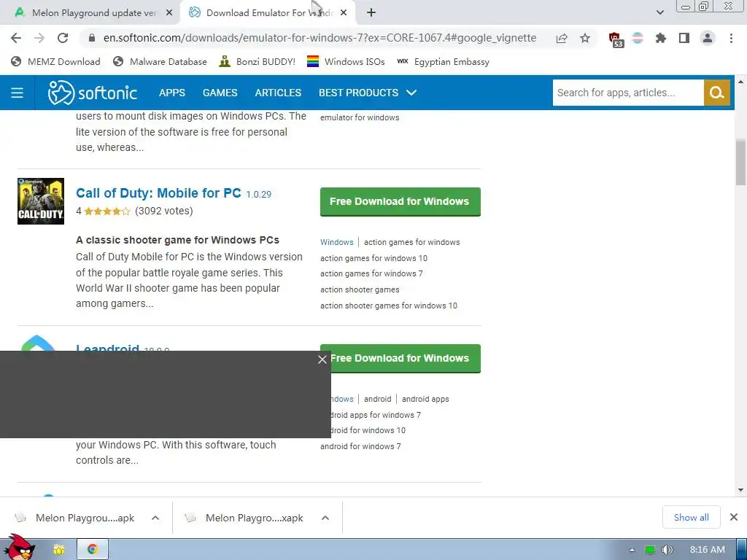Viewport: 747px width, 560px height.
Task: Close the Download Emulator tab
Action: pyautogui.click(x=344, y=13)
